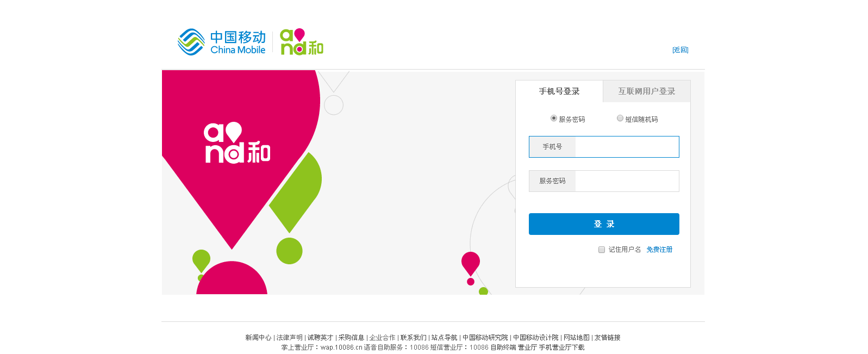Open 中国移动设计院 footer link

click(x=536, y=338)
